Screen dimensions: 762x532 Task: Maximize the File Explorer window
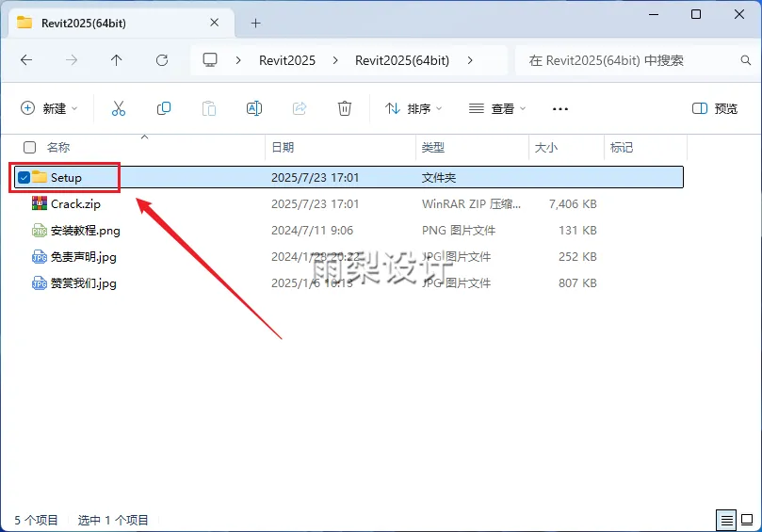click(x=696, y=14)
